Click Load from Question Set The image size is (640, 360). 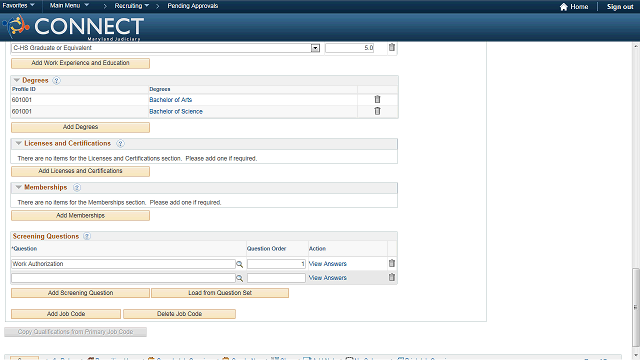coord(220,293)
